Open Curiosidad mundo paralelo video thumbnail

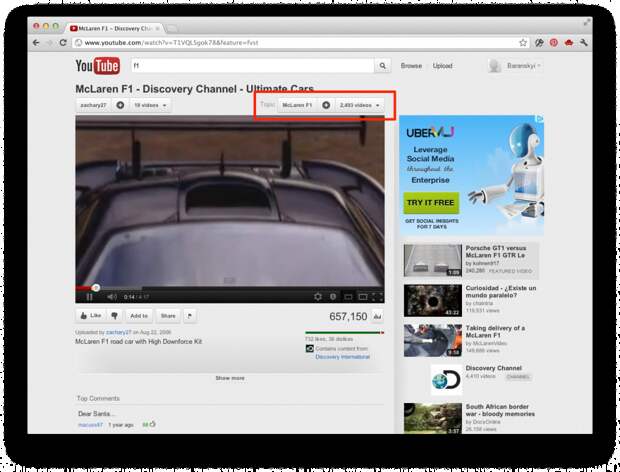pos(433,300)
